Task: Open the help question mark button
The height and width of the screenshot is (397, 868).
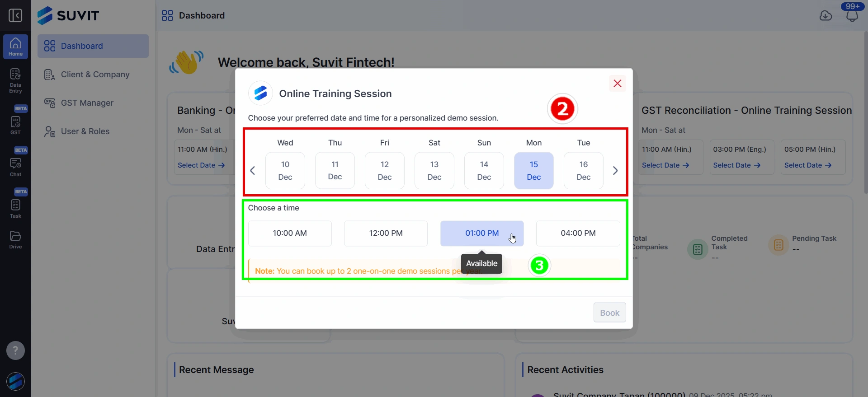Action: pos(15,350)
